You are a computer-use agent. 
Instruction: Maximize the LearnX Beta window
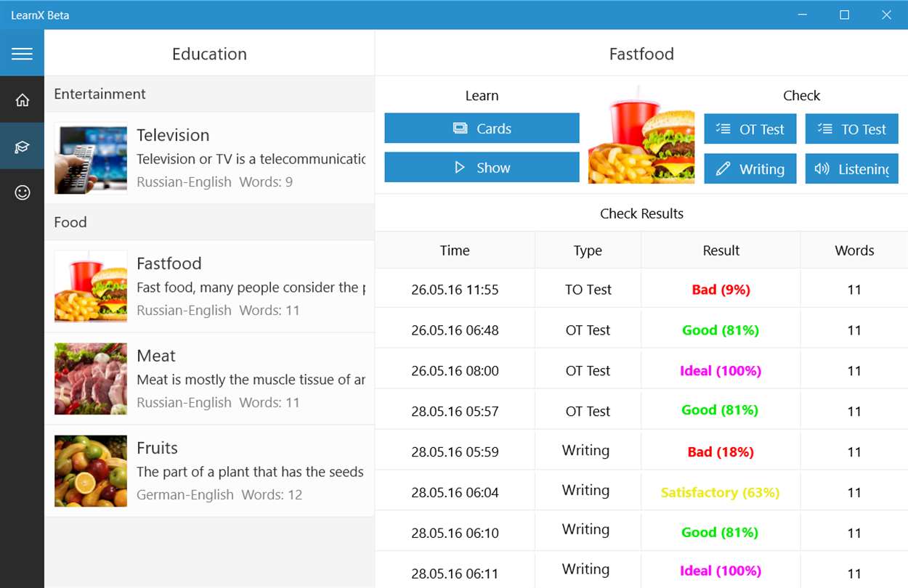(x=844, y=15)
